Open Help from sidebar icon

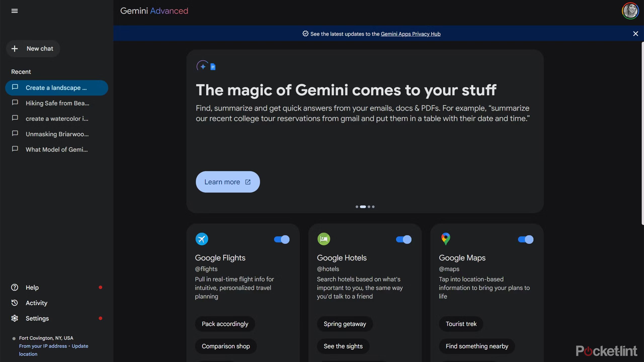click(15, 288)
